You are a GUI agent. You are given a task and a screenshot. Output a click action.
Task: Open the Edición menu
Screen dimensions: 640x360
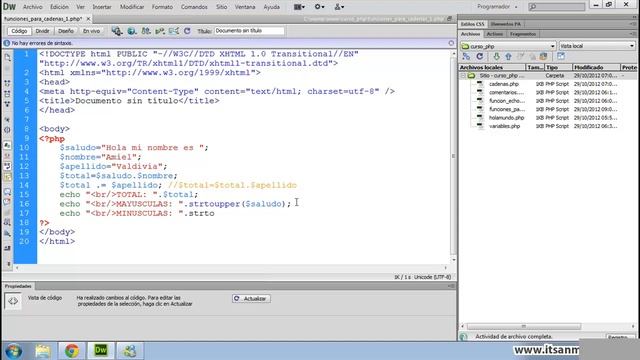pos(60,7)
